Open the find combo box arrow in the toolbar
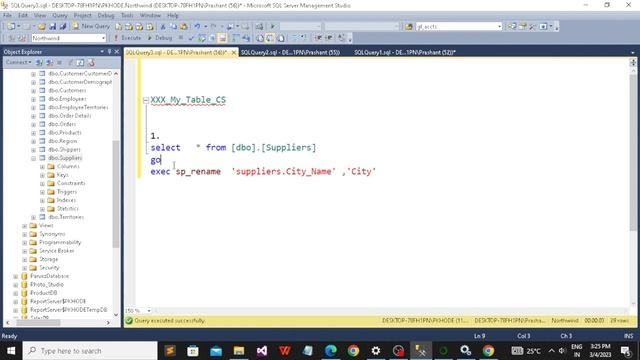 (x=499, y=27)
